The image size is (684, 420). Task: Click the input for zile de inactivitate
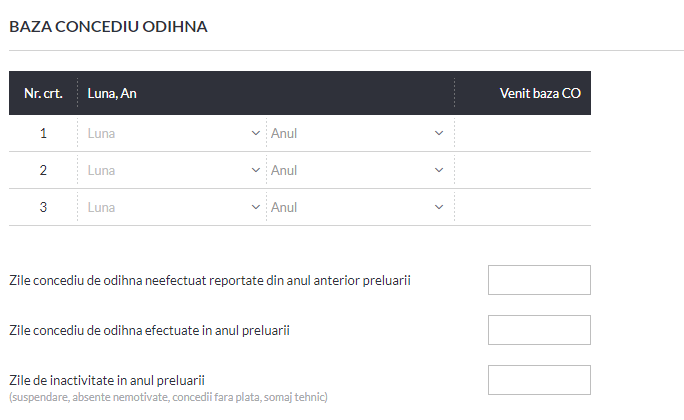(x=539, y=380)
